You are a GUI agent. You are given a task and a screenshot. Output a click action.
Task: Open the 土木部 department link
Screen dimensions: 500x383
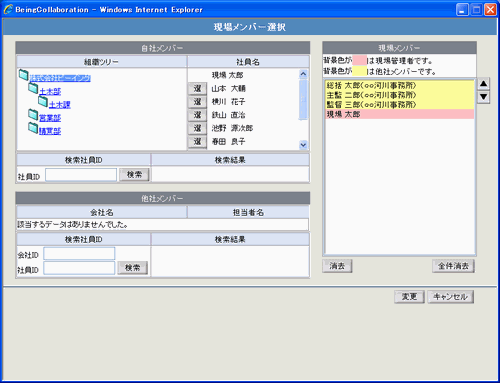pyautogui.click(x=50, y=91)
